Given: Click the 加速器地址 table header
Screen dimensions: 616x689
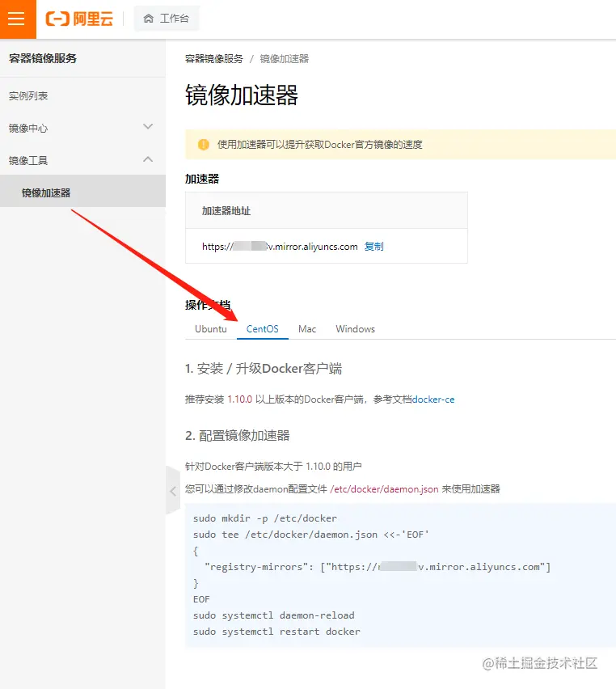Looking at the screenshot, I should (x=327, y=210).
